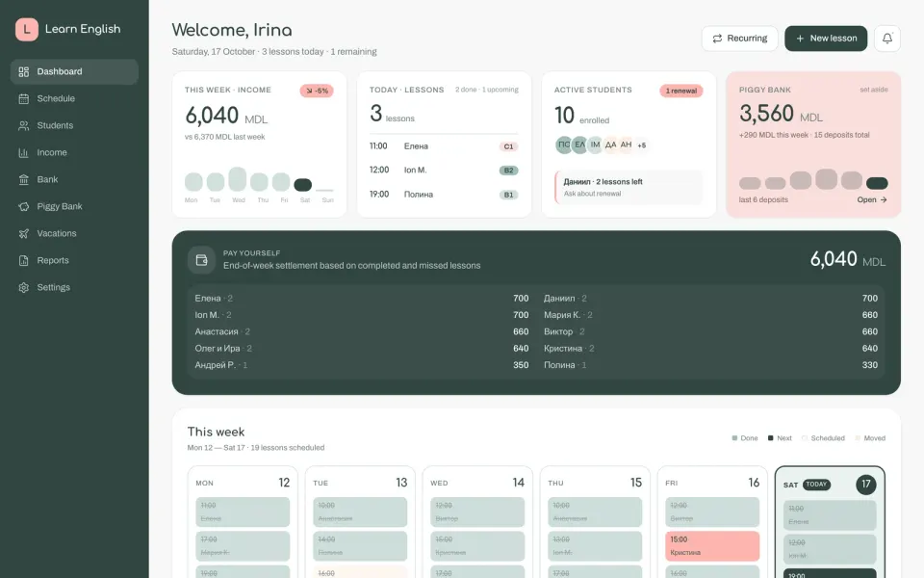This screenshot has height=578, width=924.
Task: Open Students from the sidebar
Action: [74, 125]
